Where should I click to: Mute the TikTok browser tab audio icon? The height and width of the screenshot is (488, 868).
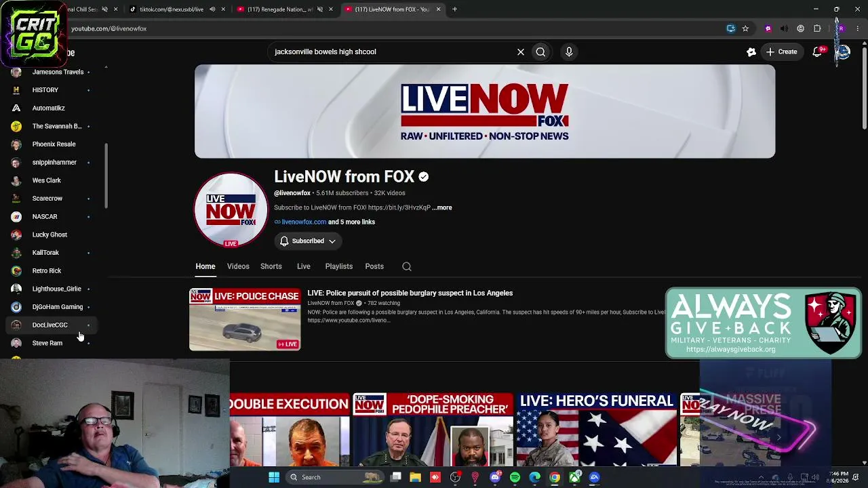click(212, 9)
